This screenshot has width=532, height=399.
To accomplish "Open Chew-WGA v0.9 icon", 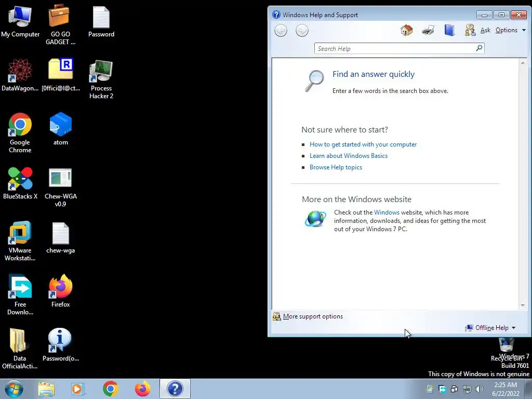I will click(x=60, y=187).
